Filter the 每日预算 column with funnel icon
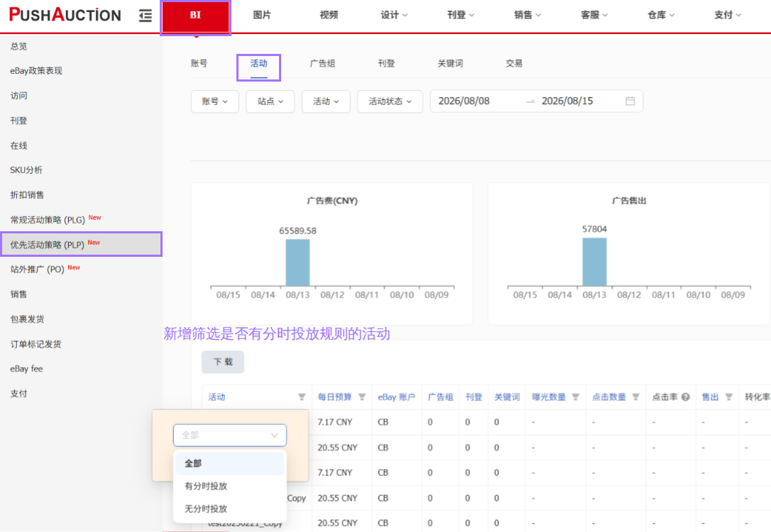Viewport: 771px width, 532px height. click(x=362, y=397)
